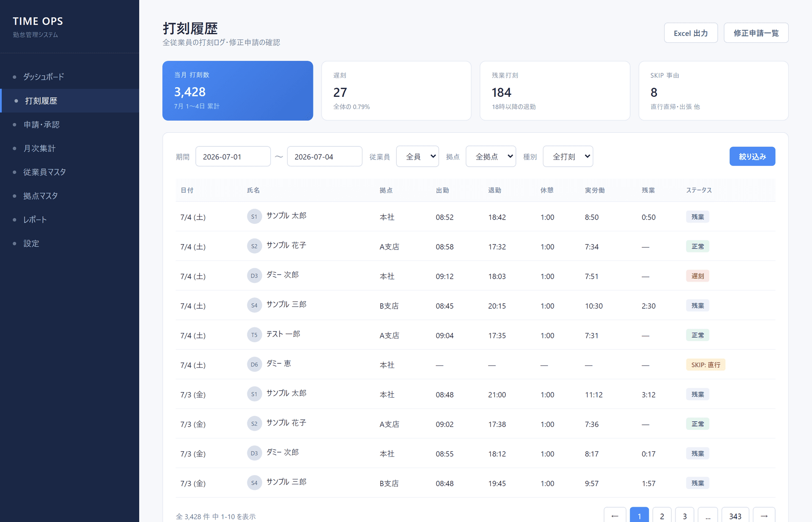Click 残業 value 1:57
The image size is (812, 522).
648,484
